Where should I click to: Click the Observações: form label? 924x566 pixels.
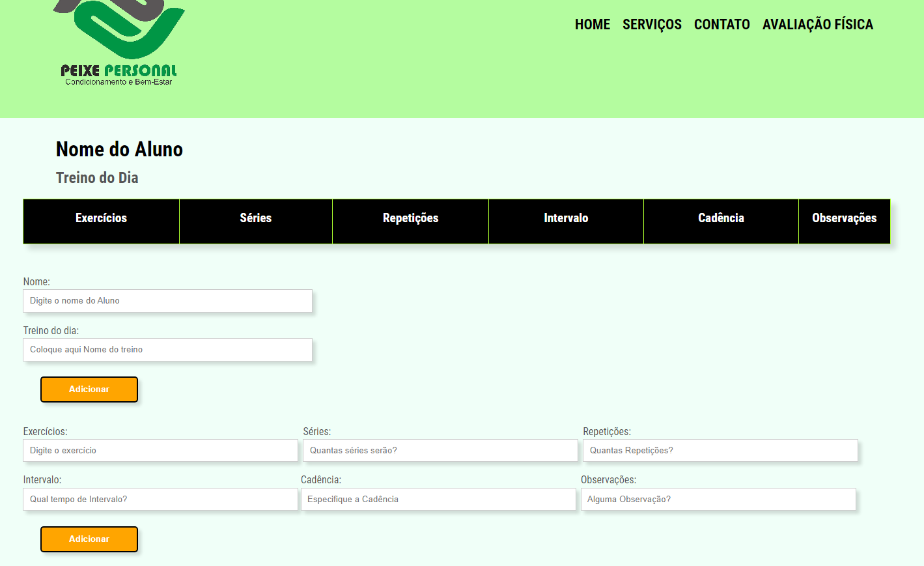point(609,480)
